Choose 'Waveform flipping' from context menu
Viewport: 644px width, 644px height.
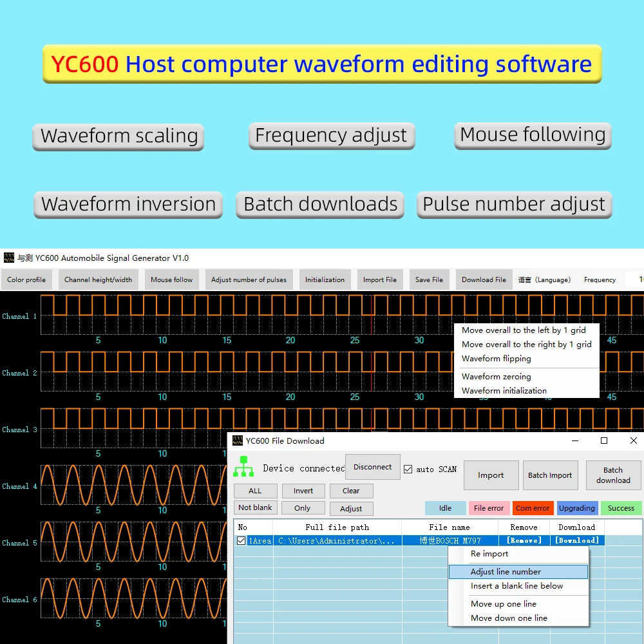(497, 359)
